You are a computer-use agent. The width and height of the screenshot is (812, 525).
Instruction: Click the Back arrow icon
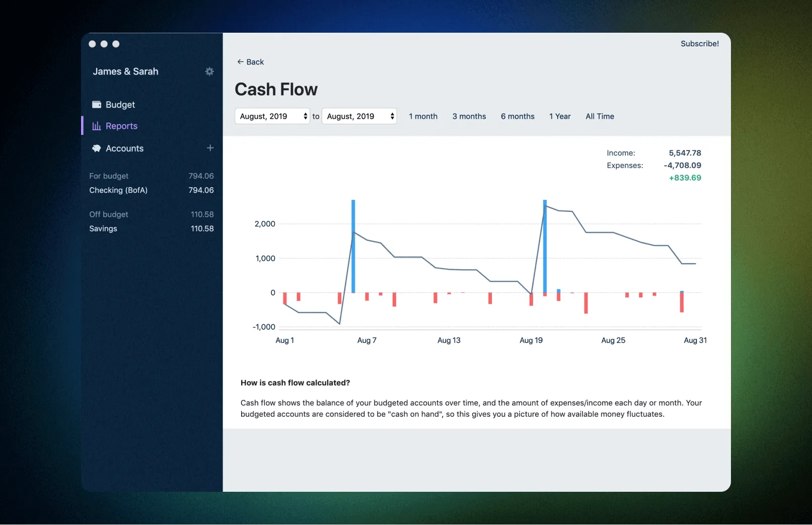click(240, 62)
